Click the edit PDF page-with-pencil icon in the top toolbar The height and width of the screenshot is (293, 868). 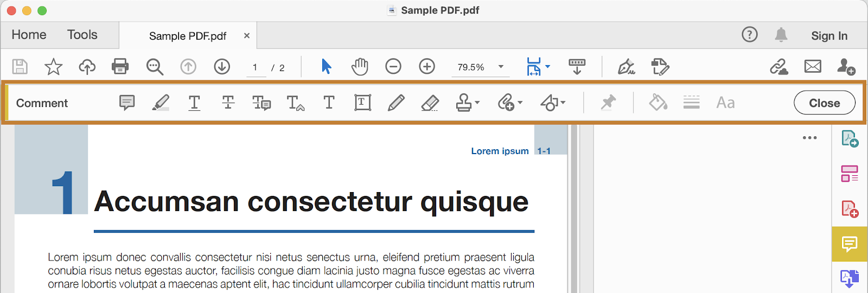(x=660, y=67)
